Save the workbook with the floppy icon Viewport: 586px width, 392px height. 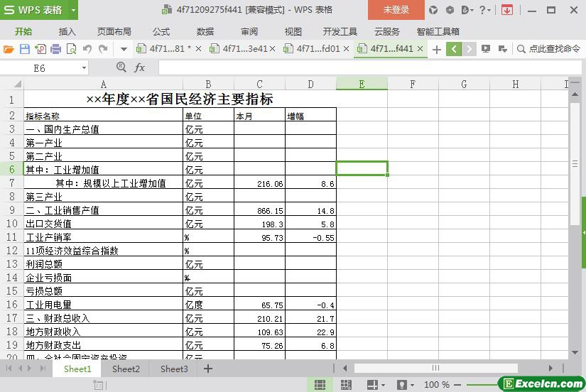(25, 49)
